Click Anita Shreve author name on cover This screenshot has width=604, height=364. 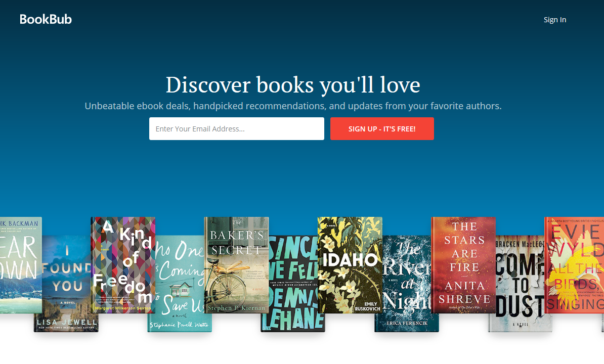pyautogui.click(x=464, y=292)
